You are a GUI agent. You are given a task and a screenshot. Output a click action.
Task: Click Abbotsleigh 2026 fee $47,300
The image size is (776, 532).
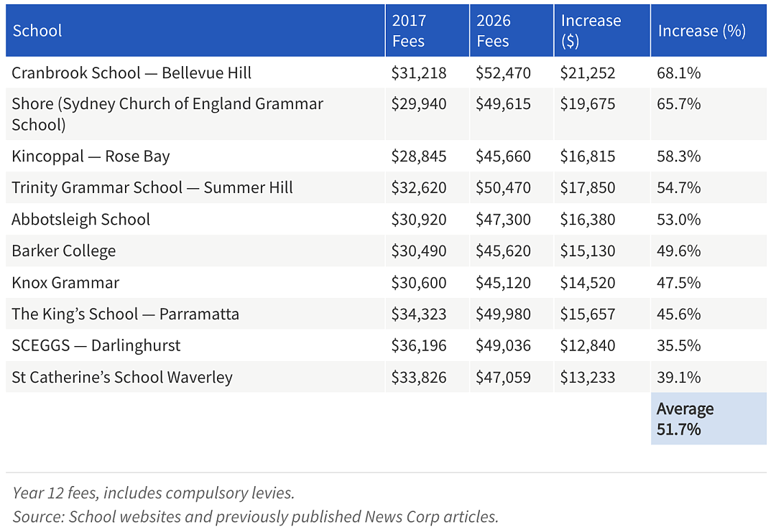coord(503,220)
